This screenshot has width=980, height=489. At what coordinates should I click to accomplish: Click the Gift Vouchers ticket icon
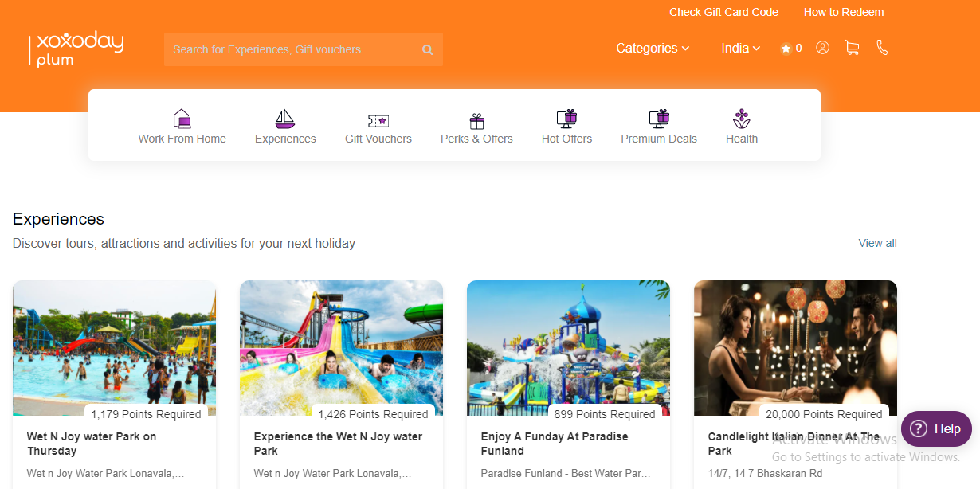pos(378,119)
